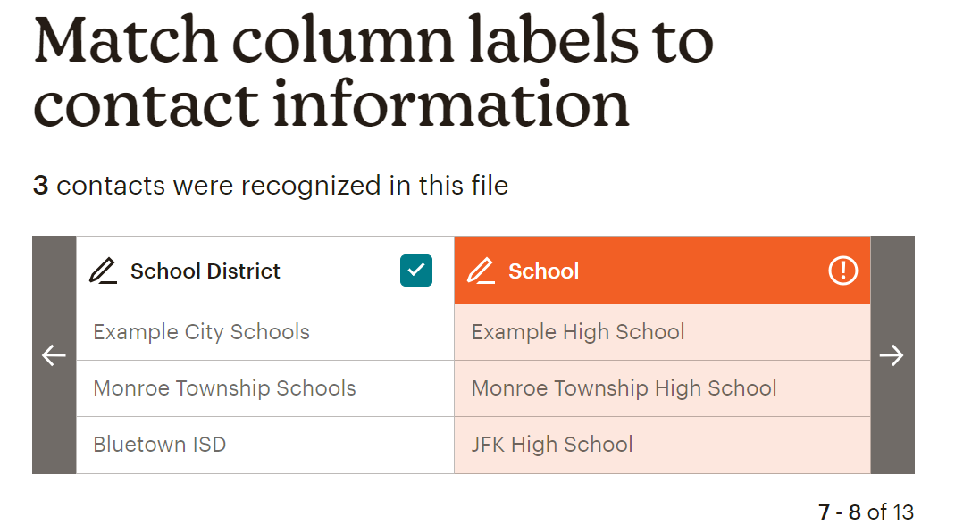The height and width of the screenshot is (525, 980).
Task: Select the Example City Schools cell
Action: (202, 332)
